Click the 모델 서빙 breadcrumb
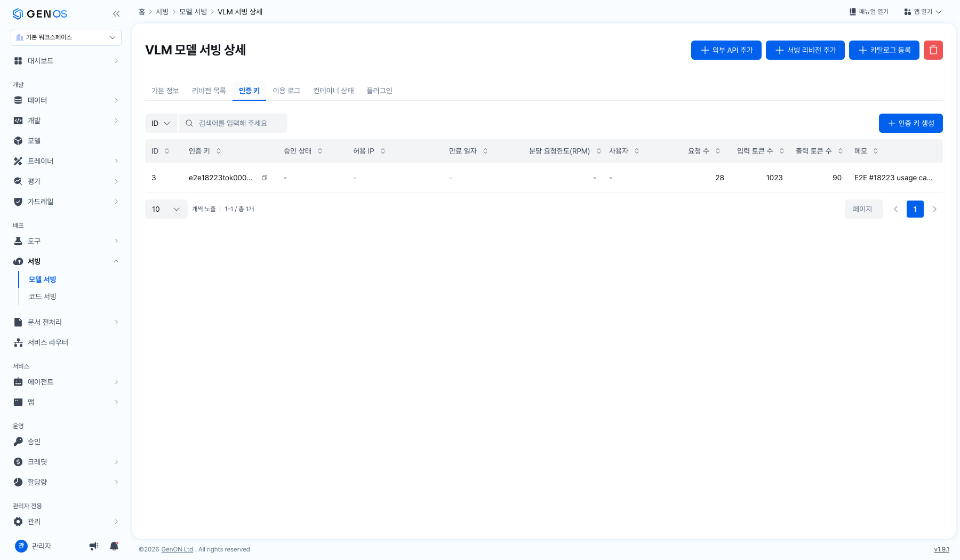 tap(193, 12)
